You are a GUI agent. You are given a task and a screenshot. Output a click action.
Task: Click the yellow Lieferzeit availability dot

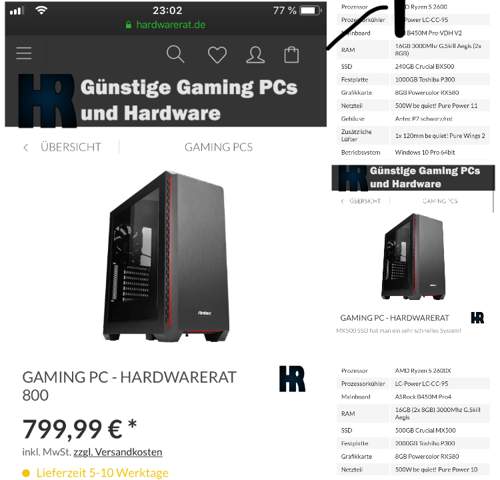[26, 473]
